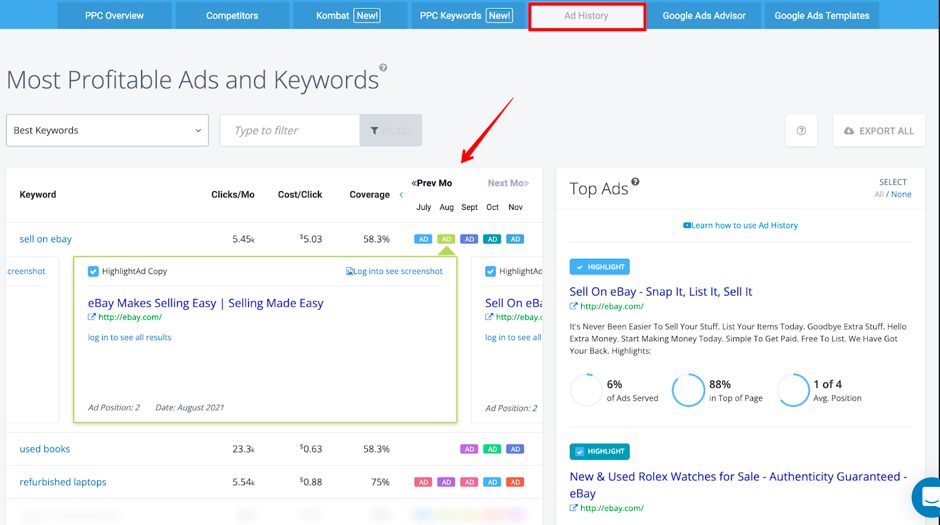The height and width of the screenshot is (525, 940).
Task: Click 75% coverage for refurbished laptops
Action: [380, 482]
